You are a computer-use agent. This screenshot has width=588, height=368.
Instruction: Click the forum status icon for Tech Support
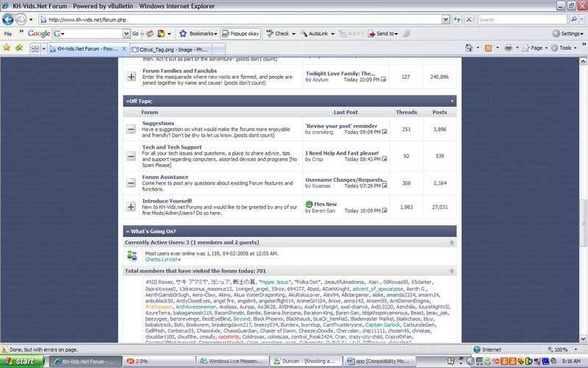[131, 156]
